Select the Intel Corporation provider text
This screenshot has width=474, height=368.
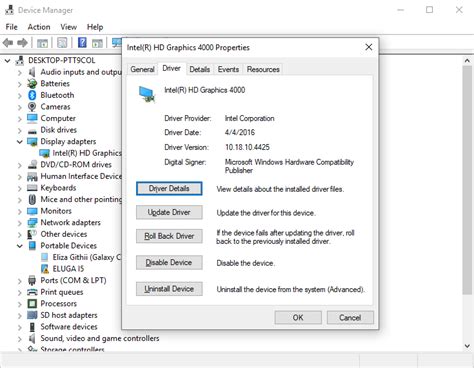click(x=250, y=118)
